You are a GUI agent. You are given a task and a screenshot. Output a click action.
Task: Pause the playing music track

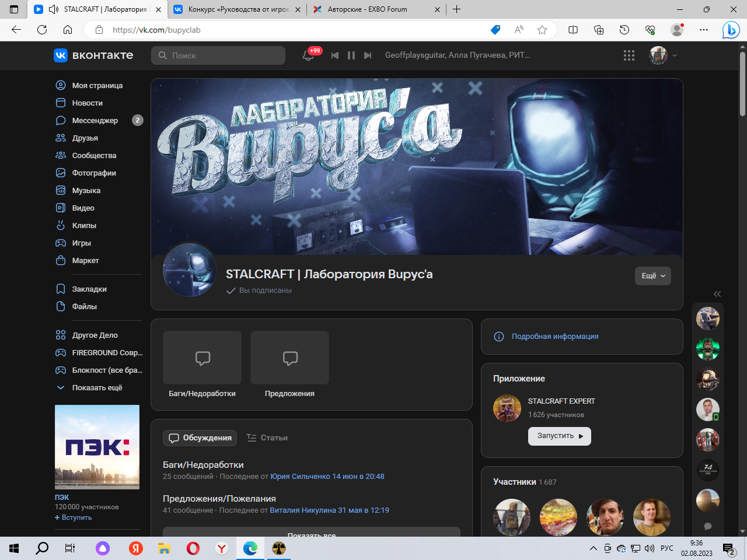click(x=351, y=55)
